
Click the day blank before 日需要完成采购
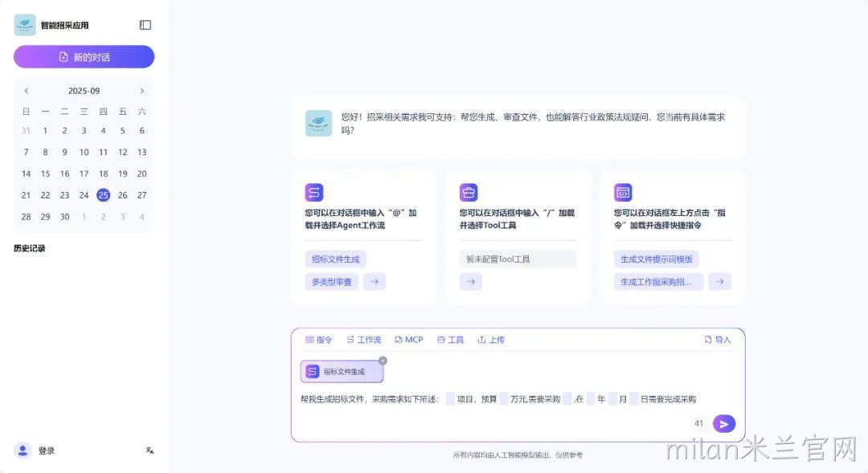tap(634, 399)
